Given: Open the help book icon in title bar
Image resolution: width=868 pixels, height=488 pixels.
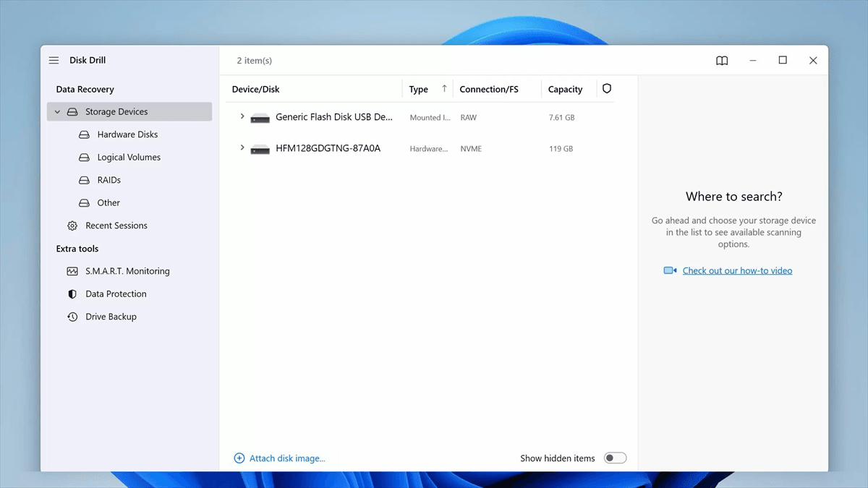Looking at the screenshot, I should (722, 61).
